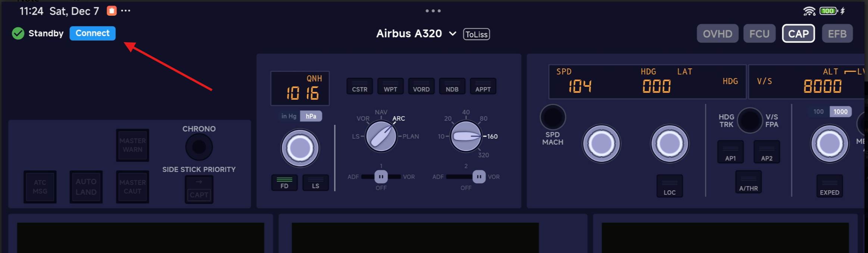868x253 pixels.
Task: Push the HDG TRK / V/S FPA button
Action: (749, 121)
